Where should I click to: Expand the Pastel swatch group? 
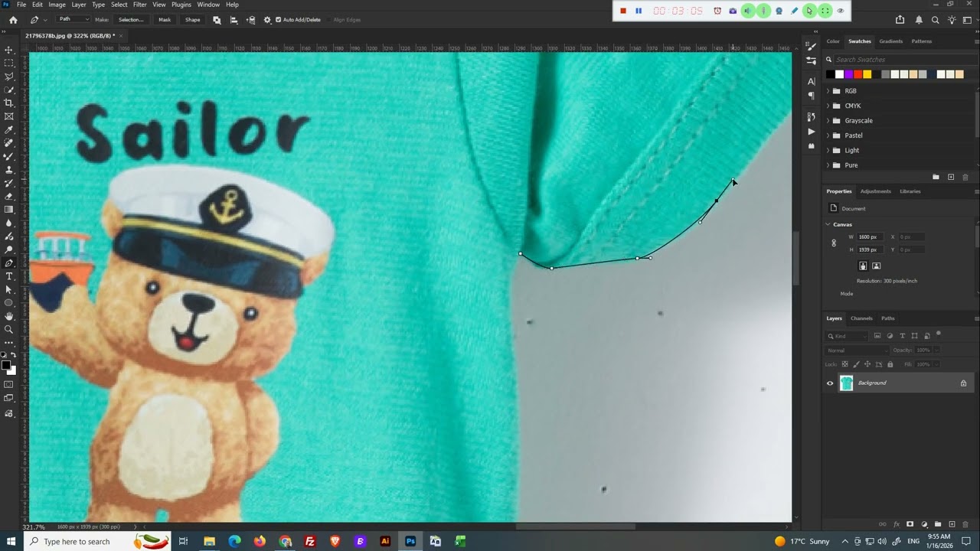pos(828,135)
